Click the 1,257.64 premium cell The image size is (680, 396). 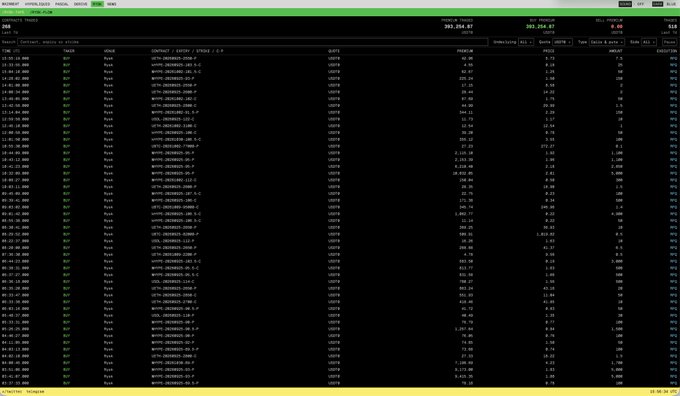coord(464,329)
